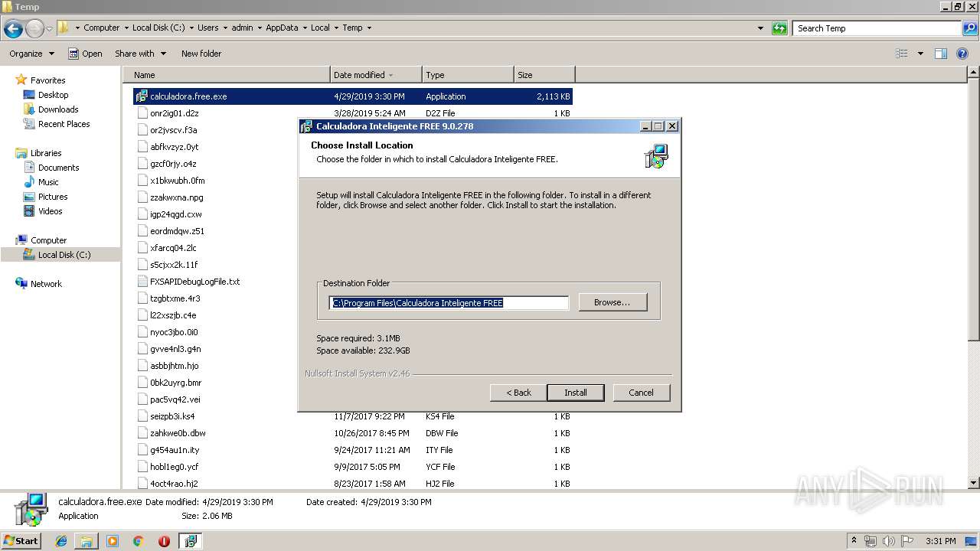Sort files by the Name column
The width and height of the screenshot is (980, 551).
pyautogui.click(x=227, y=75)
